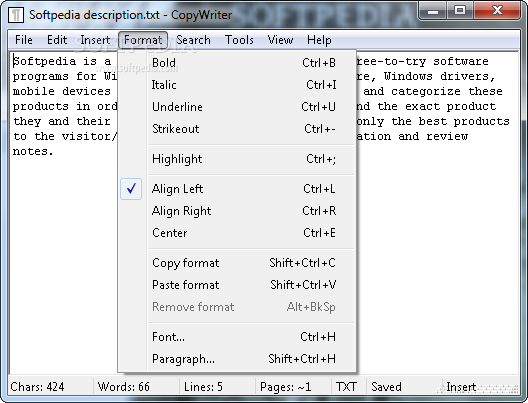Screen dimensions: 528x403
Task: Click 'Lines: 5' status entry
Action: (x=203, y=387)
